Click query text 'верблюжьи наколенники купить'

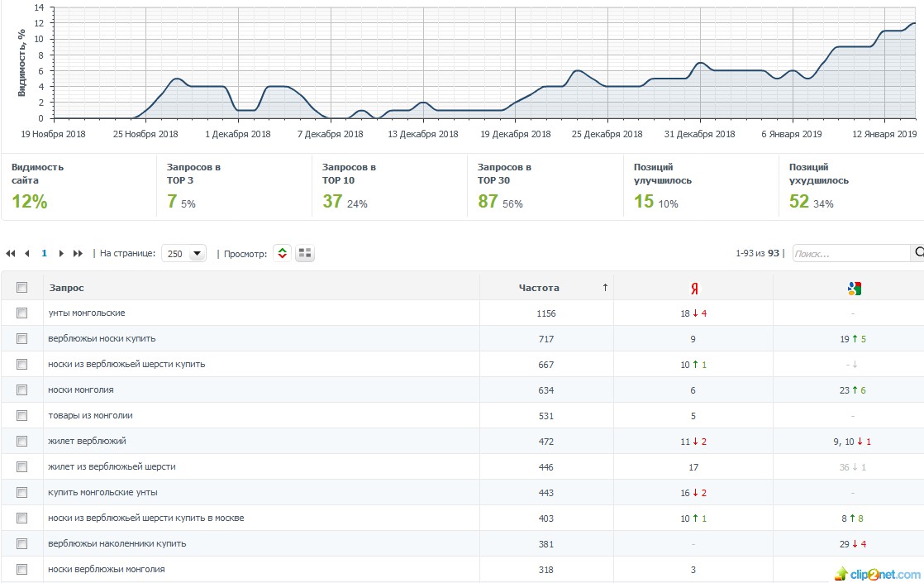pos(117,543)
